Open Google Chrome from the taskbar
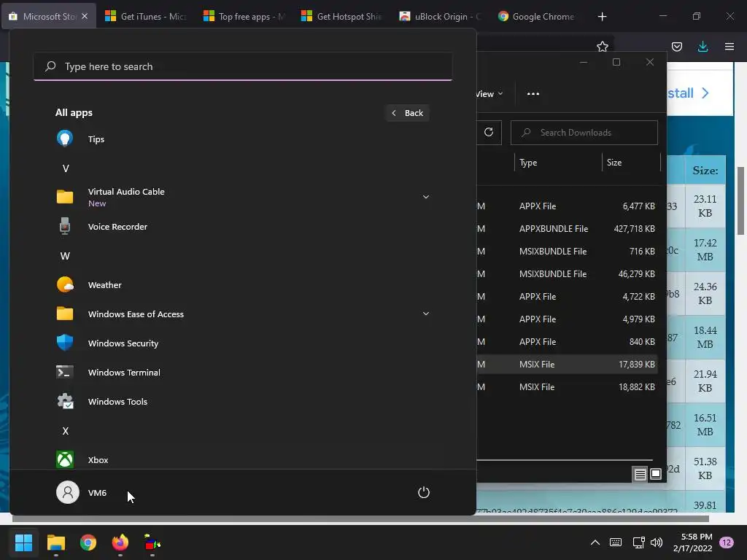This screenshot has height=560, width=747. click(88, 542)
